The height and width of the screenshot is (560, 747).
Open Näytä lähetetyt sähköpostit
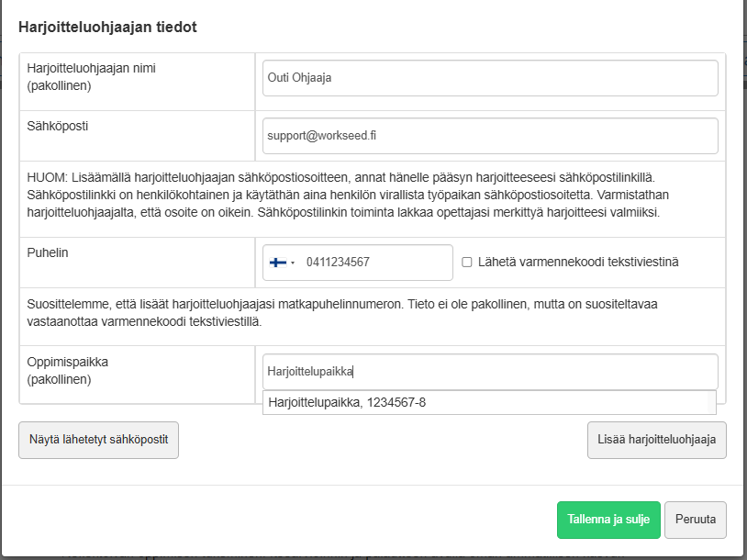tap(99, 440)
